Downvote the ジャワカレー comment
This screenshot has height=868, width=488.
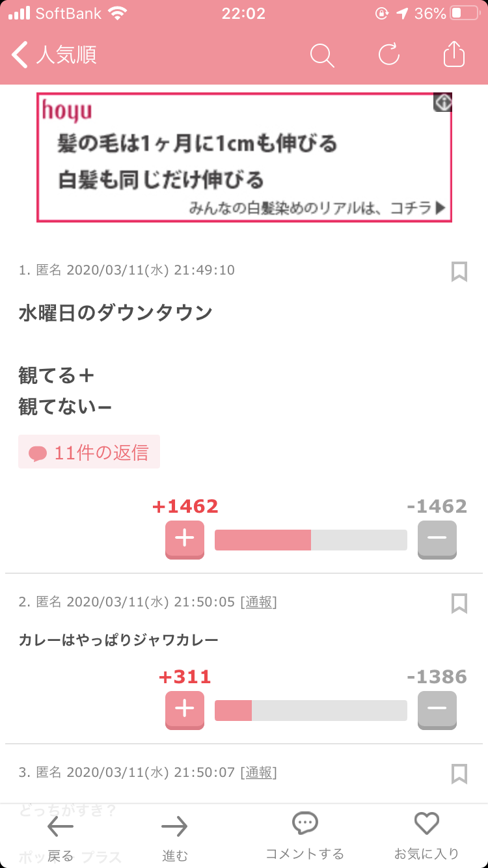tap(437, 710)
